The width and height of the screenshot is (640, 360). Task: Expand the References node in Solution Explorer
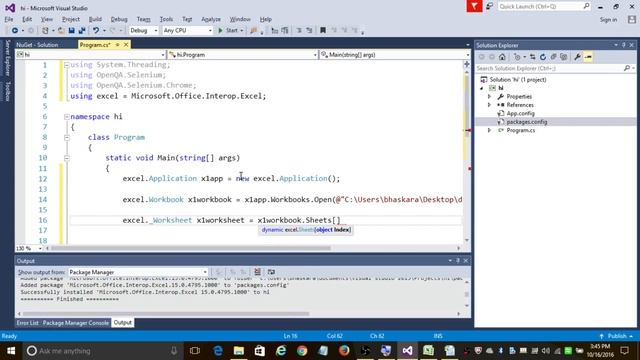(x=489, y=105)
